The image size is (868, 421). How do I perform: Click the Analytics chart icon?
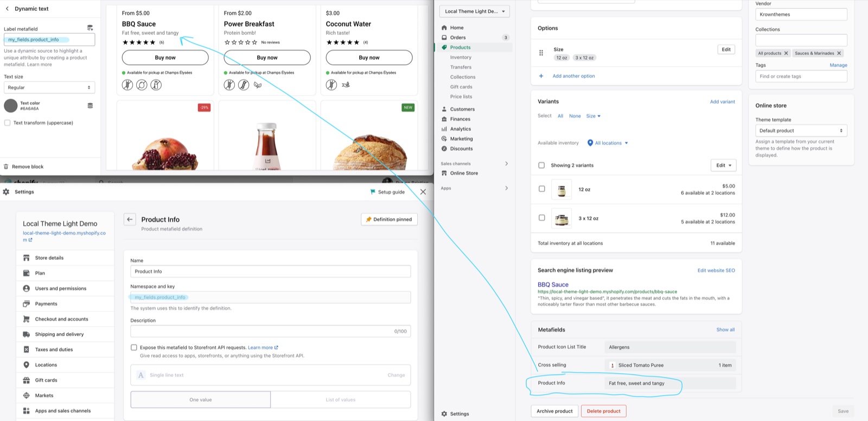coord(444,129)
